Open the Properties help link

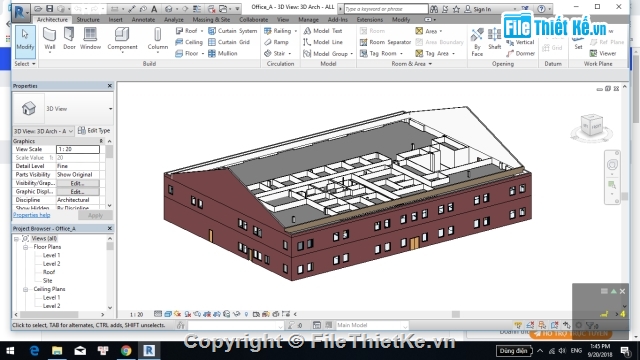point(31,215)
